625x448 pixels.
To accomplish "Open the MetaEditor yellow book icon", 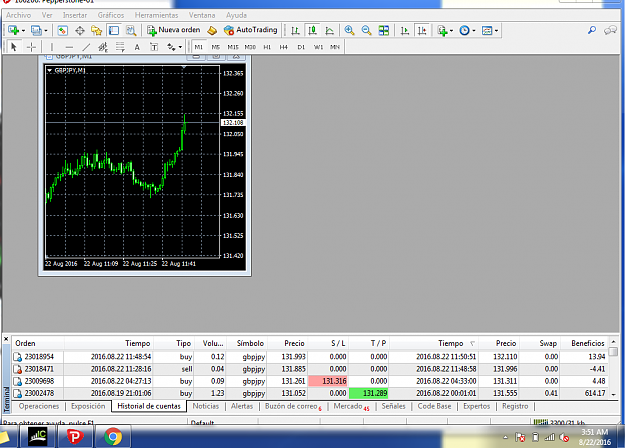I will click(x=212, y=30).
